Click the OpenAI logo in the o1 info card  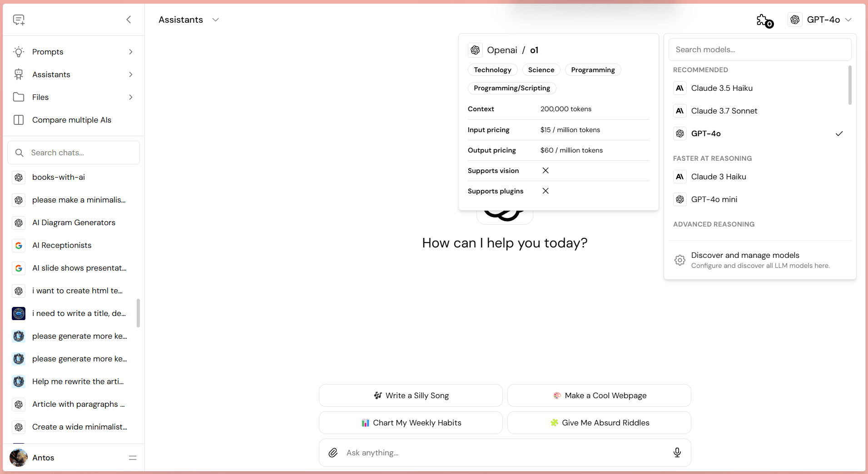point(475,50)
